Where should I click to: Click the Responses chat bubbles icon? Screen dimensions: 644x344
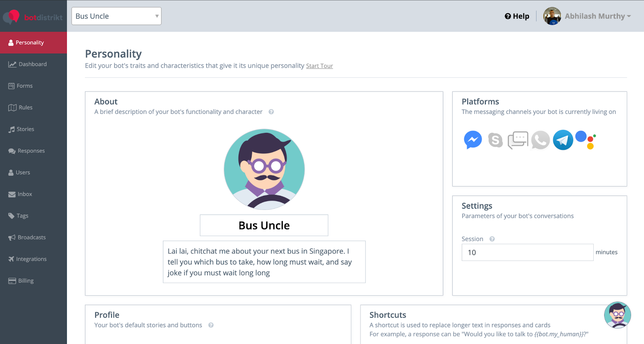pyautogui.click(x=12, y=151)
